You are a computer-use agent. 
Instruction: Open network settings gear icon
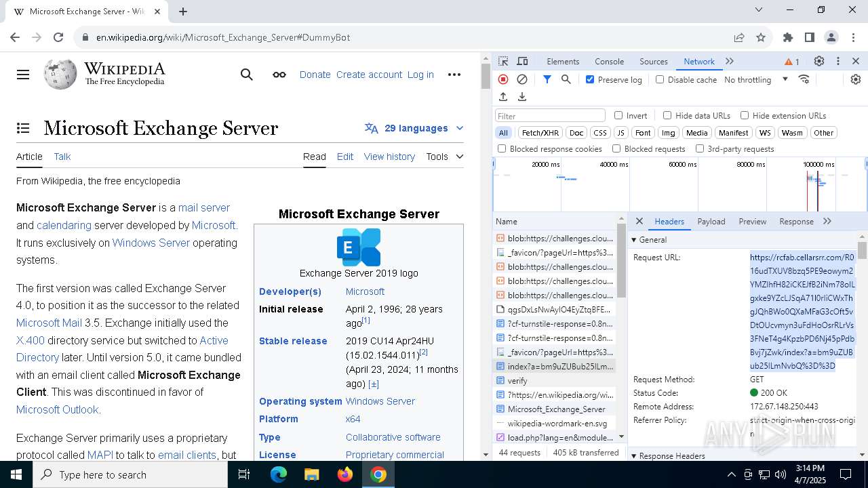(856, 79)
